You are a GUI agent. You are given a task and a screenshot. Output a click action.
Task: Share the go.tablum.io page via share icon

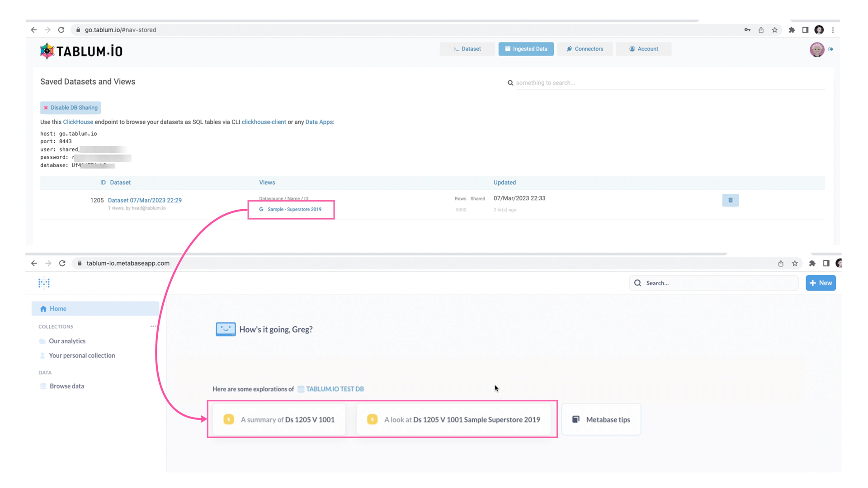[761, 30]
